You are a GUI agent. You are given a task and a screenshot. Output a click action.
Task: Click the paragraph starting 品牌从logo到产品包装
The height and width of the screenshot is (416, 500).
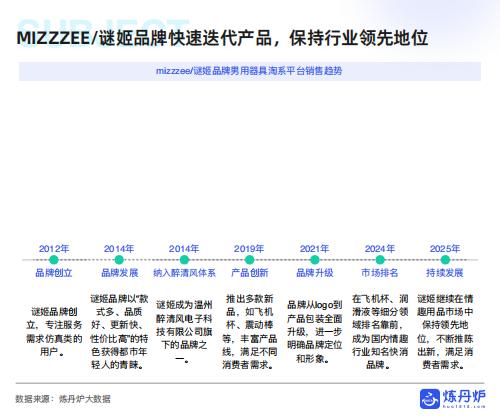(315, 332)
